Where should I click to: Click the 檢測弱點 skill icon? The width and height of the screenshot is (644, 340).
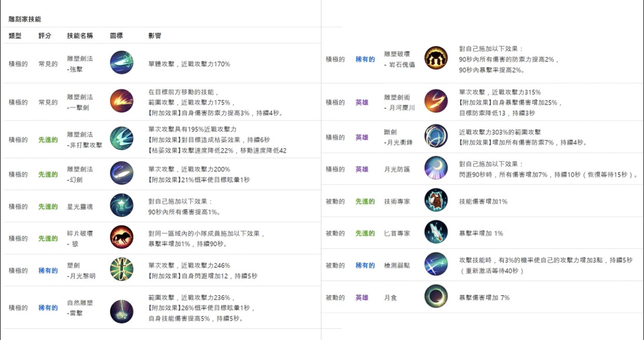coord(436,264)
